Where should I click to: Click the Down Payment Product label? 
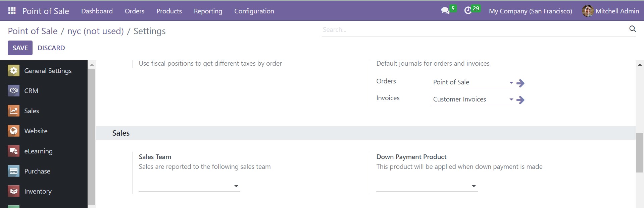[411, 157]
